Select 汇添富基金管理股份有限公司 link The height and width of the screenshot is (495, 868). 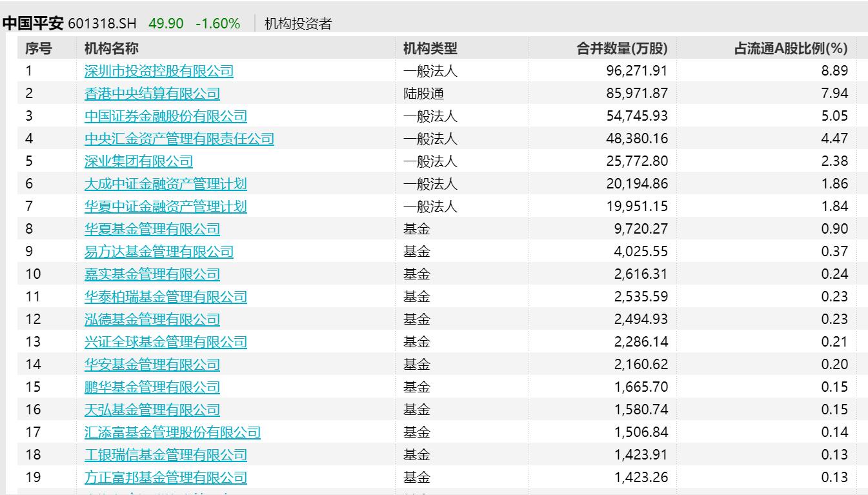(172, 432)
